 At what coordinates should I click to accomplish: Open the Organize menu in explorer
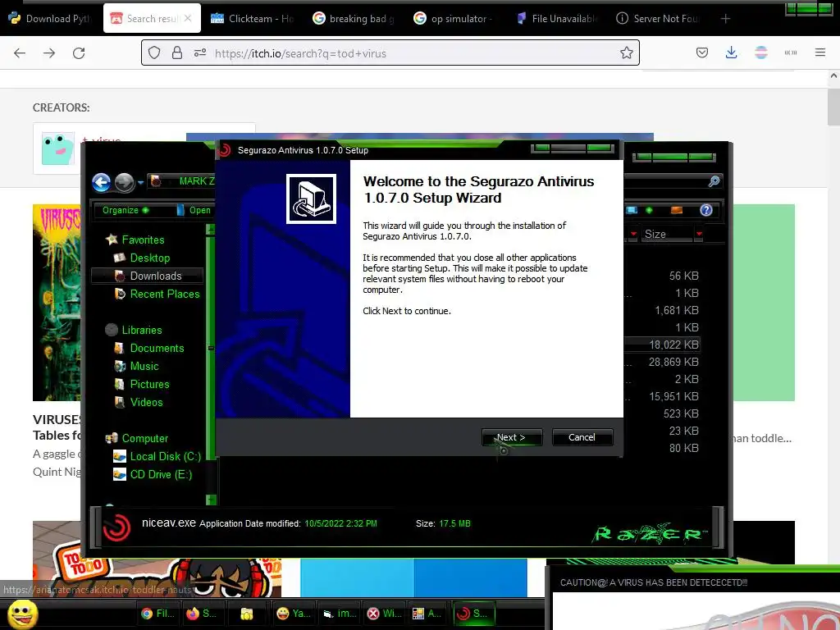pyautogui.click(x=125, y=210)
